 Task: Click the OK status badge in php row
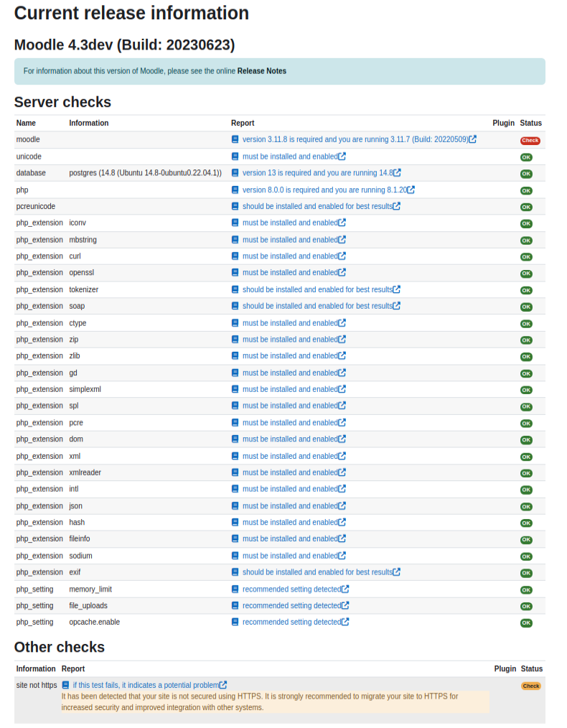pos(526,191)
